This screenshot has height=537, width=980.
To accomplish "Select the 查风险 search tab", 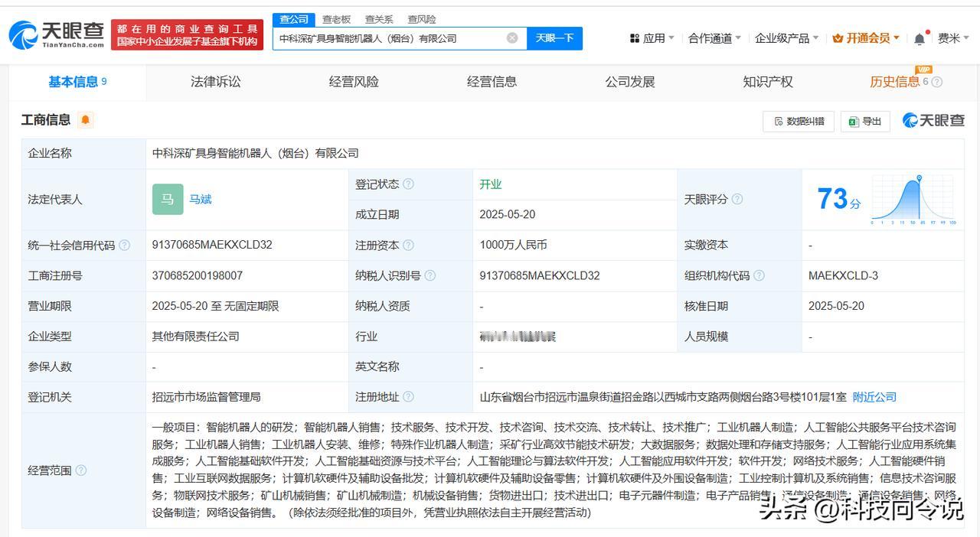I will 422,19.
